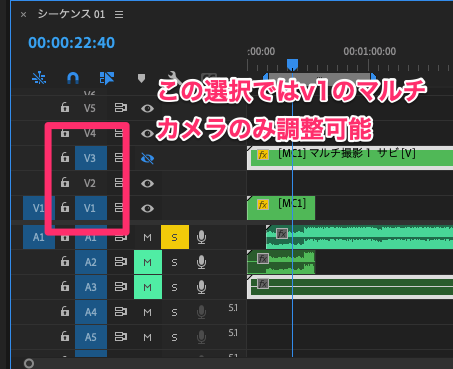Target track V4
Viewport: 453px width, 369px height.
click(90, 133)
